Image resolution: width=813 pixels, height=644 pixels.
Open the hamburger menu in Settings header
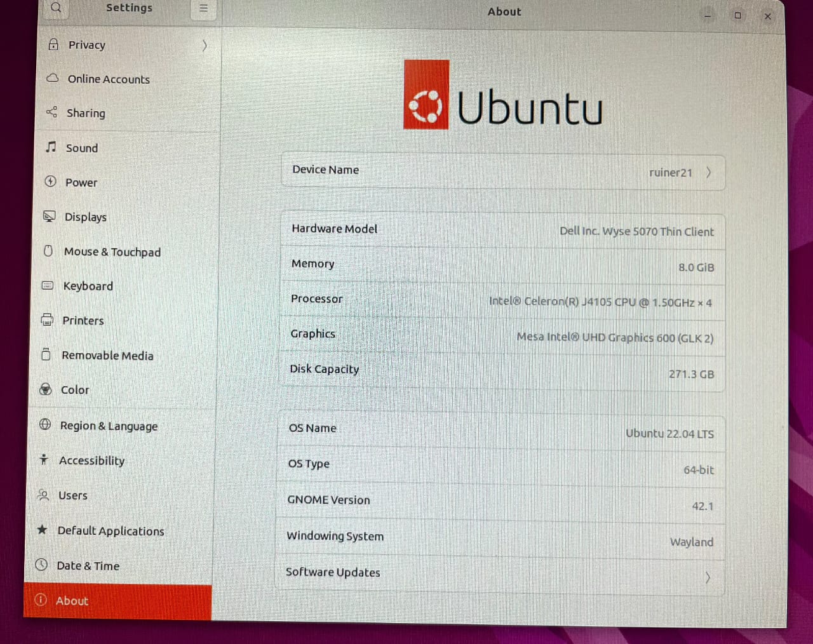[x=203, y=8]
